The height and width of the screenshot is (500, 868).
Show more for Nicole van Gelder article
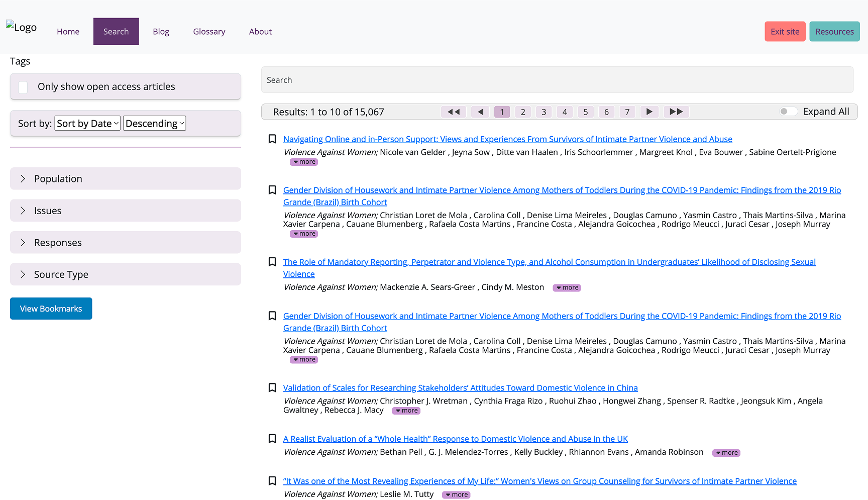click(x=304, y=162)
